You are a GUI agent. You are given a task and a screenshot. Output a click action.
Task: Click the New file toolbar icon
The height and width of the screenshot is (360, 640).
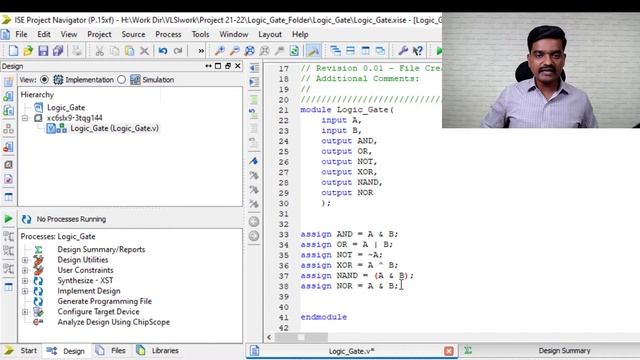coord(13,51)
